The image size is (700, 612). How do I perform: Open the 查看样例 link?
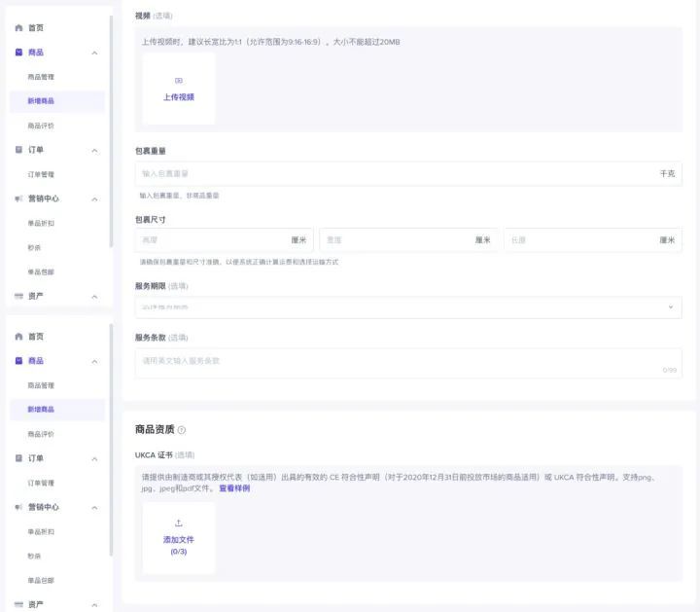pyautogui.click(x=234, y=488)
